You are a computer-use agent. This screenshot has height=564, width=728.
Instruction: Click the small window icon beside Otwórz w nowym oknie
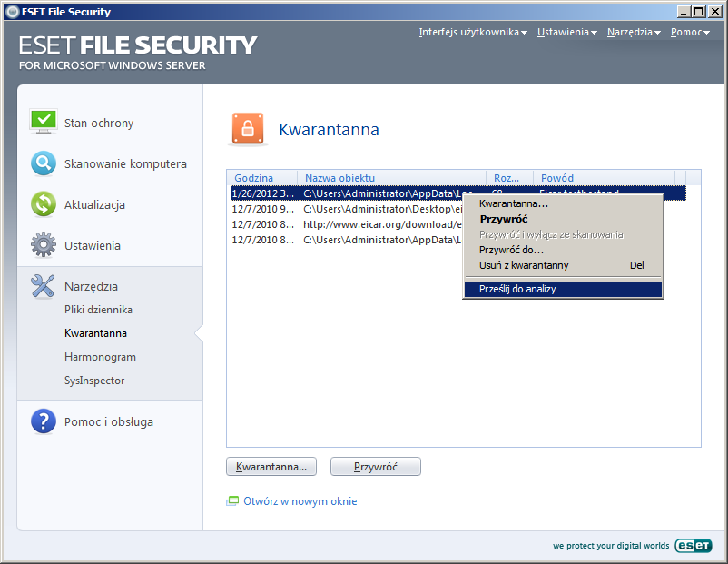pos(232,500)
